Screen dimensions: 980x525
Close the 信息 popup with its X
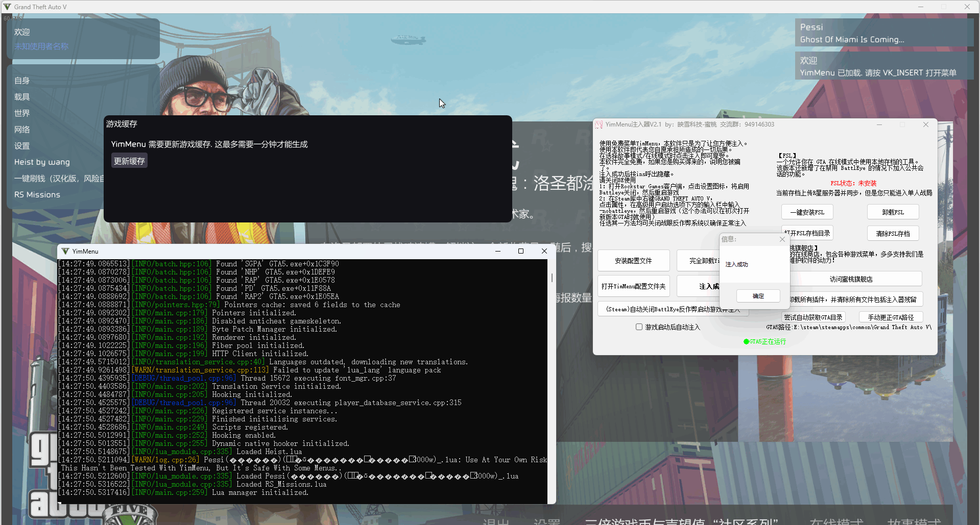tap(782, 239)
